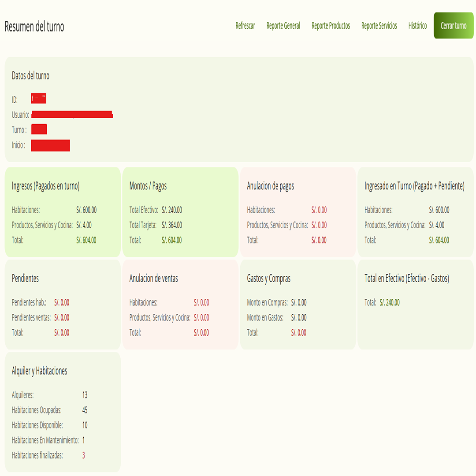This screenshot has height=476, width=476.
Task: Open the Anulacion de pagos card
Action: (x=298, y=212)
